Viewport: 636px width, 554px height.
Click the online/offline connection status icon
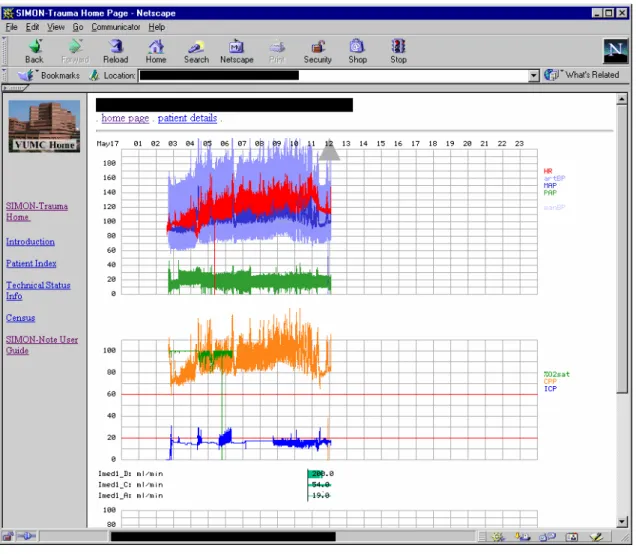[26, 537]
